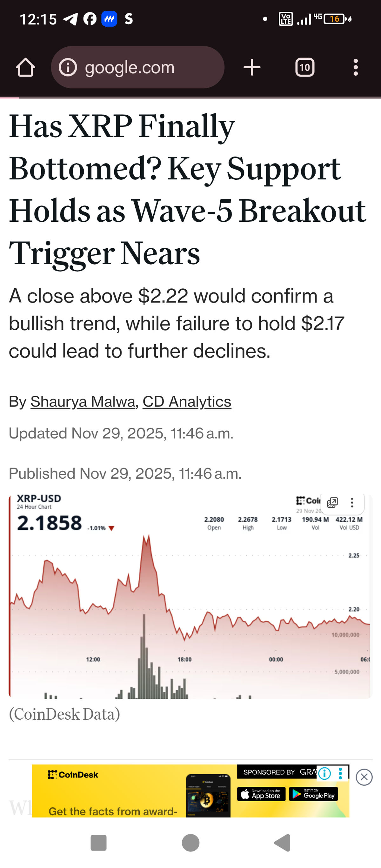Screen dimensions: 381x868
Task: Tap the Android home circle button
Action: tap(190, 842)
